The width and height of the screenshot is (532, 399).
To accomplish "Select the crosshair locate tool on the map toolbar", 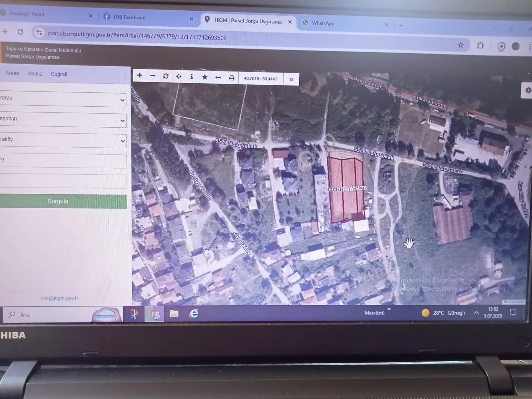I will pyautogui.click(x=179, y=76).
